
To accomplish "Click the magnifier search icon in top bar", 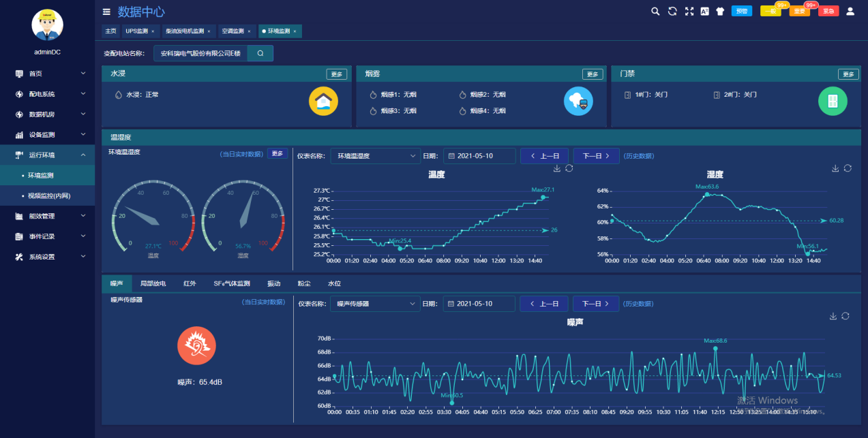I will pos(655,11).
